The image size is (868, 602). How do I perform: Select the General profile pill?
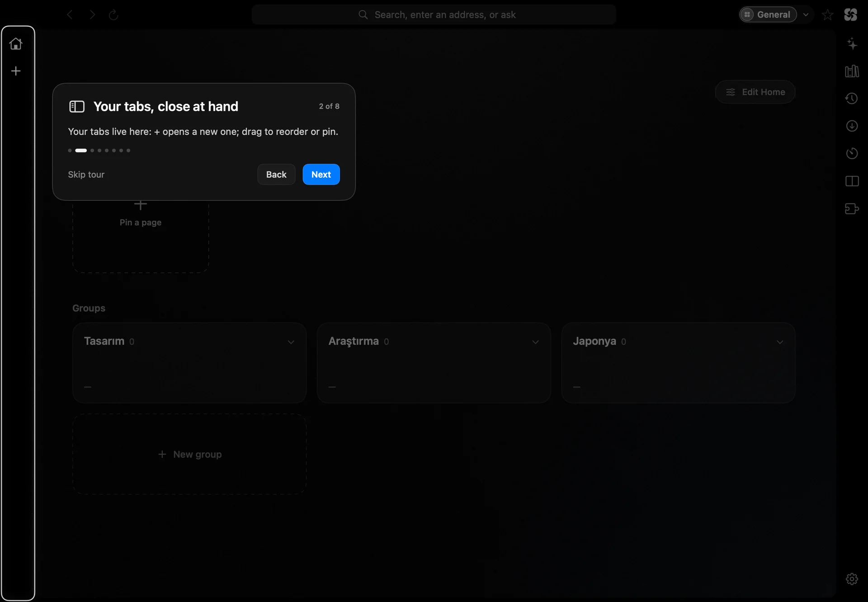pyautogui.click(x=768, y=15)
